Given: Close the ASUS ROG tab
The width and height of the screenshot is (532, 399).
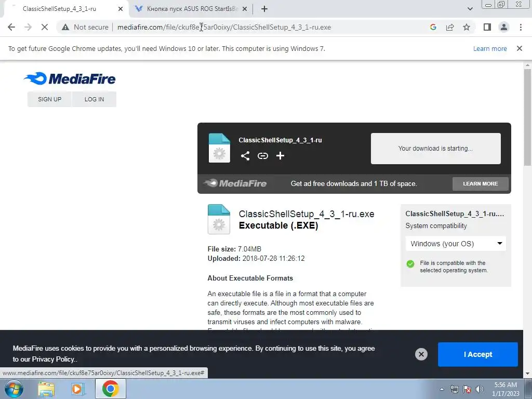Looking at the screenshot, I should click(245, 9).
